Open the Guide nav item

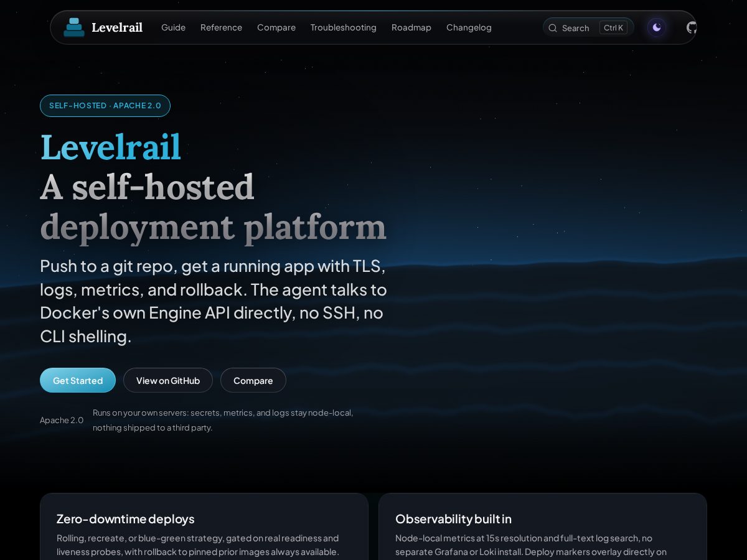(x=173, y=27)
